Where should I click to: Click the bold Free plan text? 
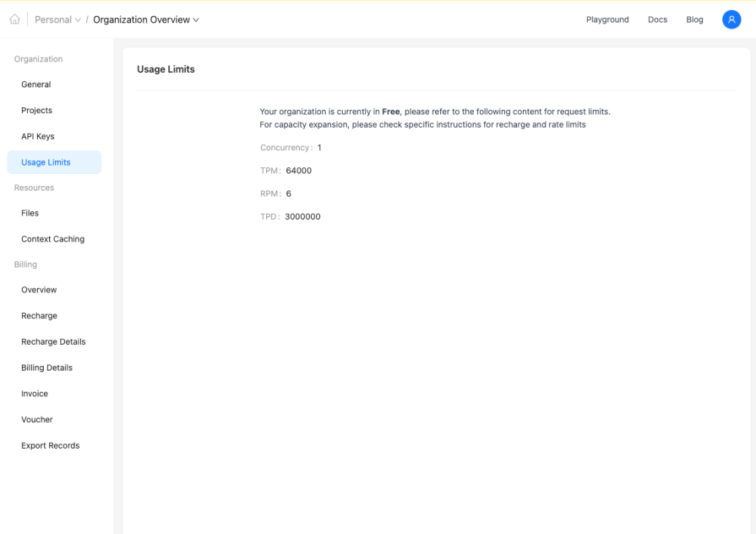point(390,112)
